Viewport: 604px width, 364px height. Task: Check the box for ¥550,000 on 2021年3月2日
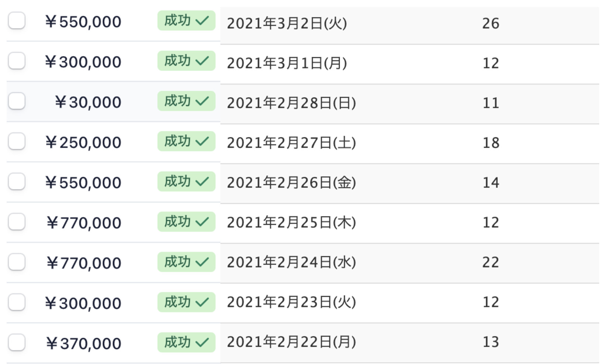coord(17,21)
